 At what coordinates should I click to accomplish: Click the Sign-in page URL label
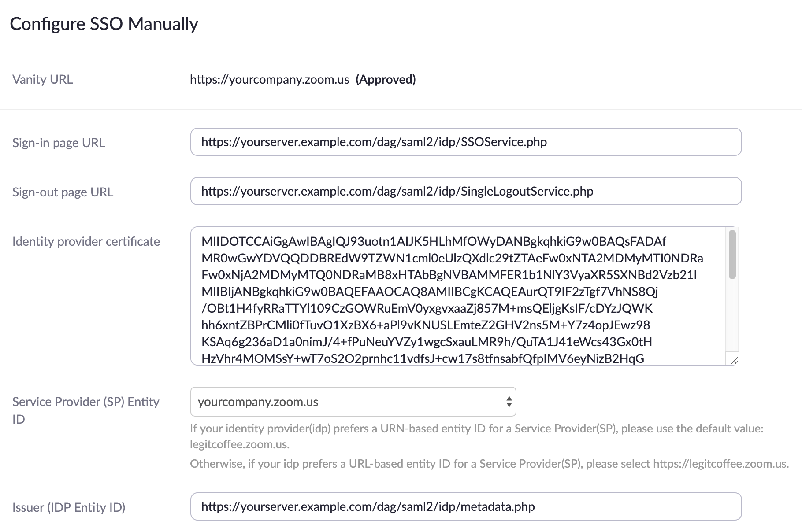(59, 143)
